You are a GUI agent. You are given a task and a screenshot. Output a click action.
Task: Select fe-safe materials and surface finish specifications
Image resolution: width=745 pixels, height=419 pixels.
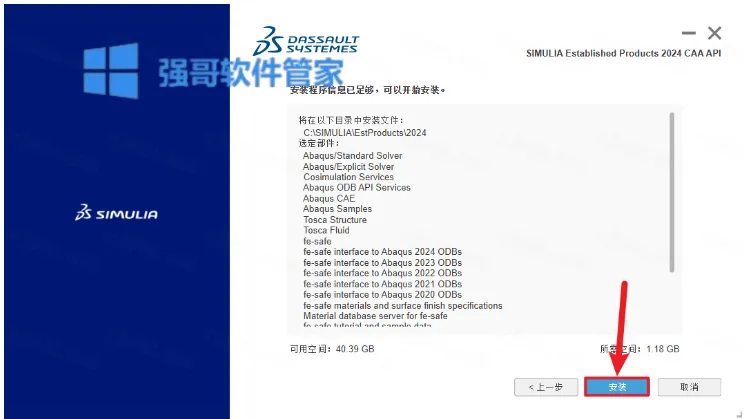(403, 306)
